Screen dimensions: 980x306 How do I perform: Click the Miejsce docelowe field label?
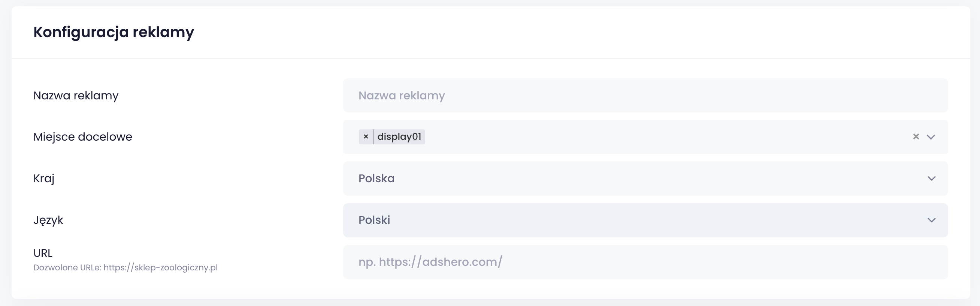(82, 137)
